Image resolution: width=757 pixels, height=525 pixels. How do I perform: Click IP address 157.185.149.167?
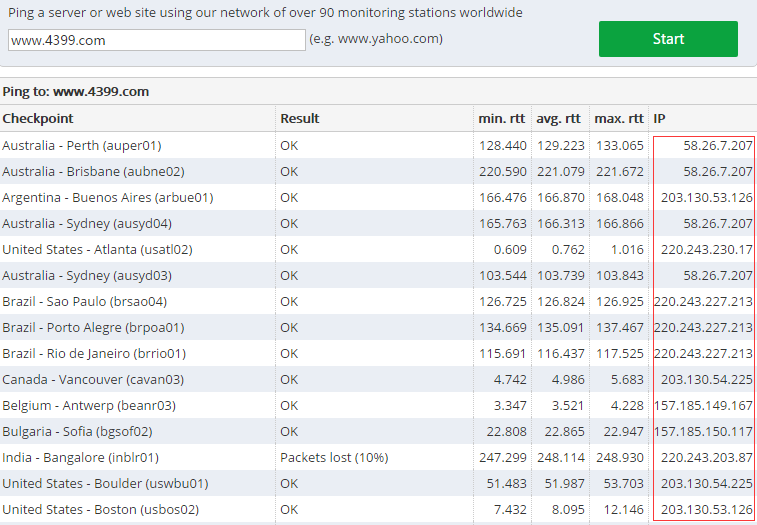coord(703,406)
